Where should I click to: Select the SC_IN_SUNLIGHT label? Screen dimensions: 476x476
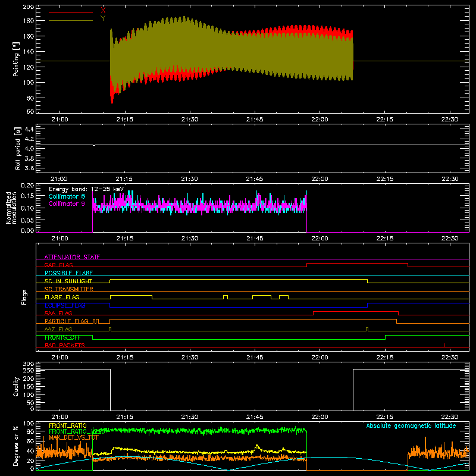click(68, 281)
